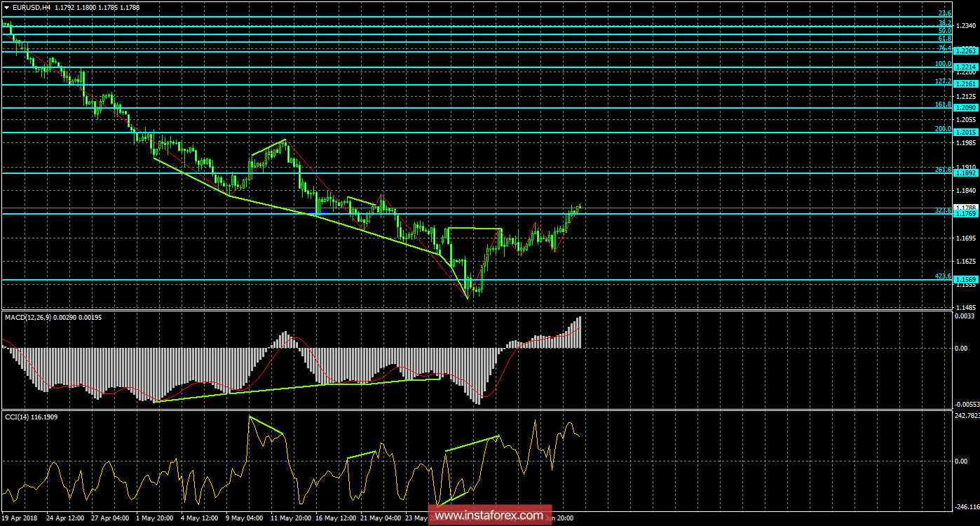The height and width of the screenshot is (526, 980).
Task: Click the 261.8 Fibonacci level label
Action: 943,170
